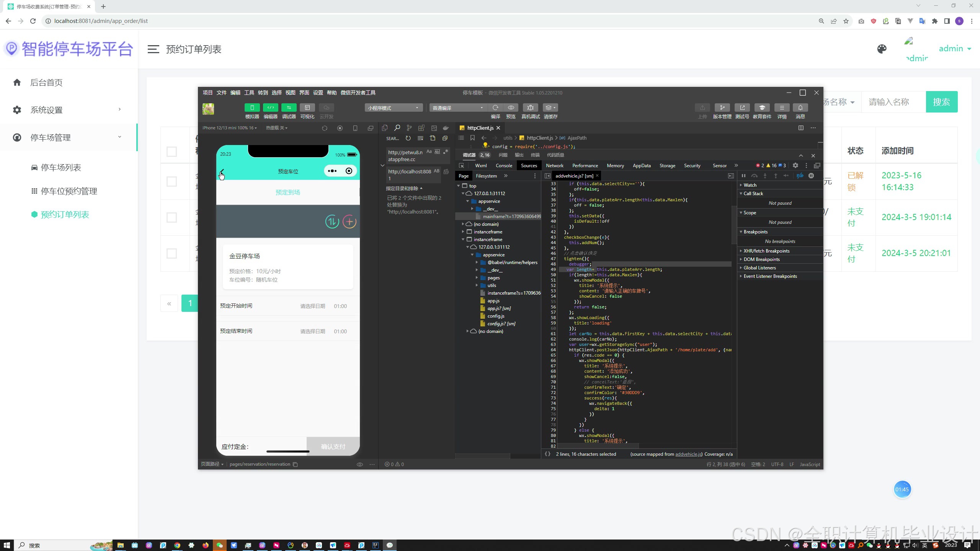
Task: Click the green 搜索 search button
Action: point(941,102)
